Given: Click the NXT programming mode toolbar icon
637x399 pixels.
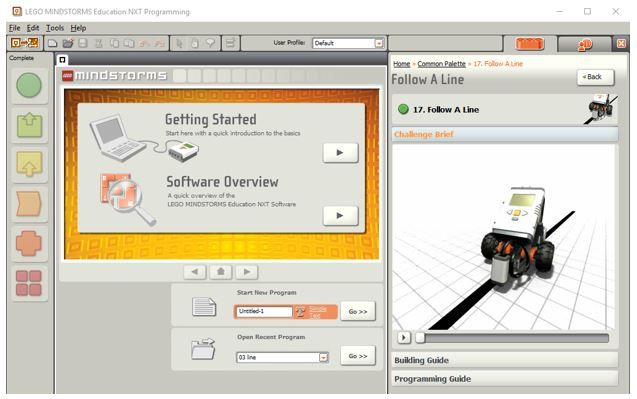Looking at the screenshot, I should pos(24,43).
